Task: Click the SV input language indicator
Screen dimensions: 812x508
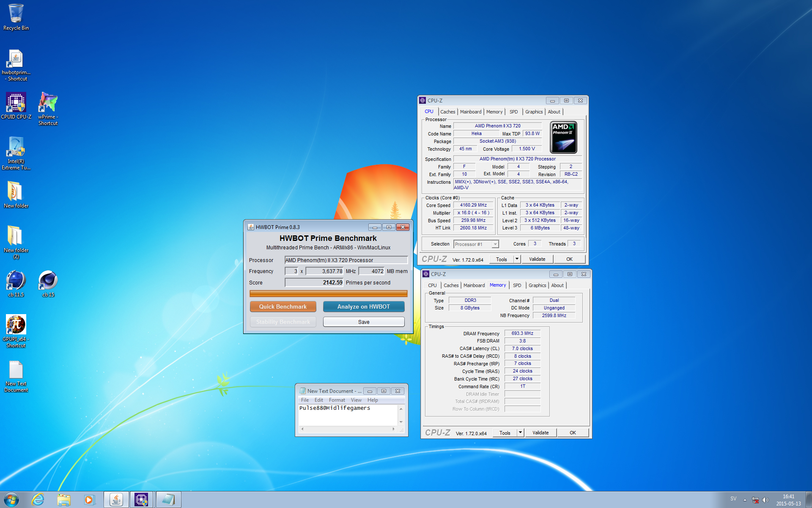Action: pos(733,499)
